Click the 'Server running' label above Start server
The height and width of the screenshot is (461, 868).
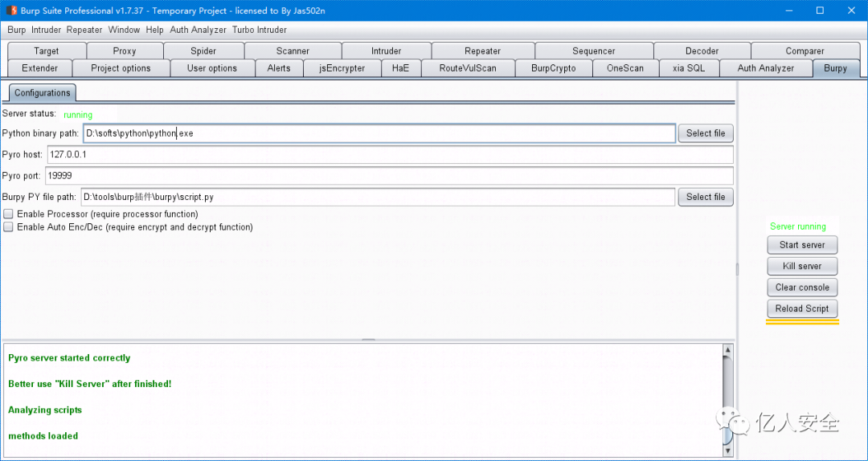click(x=798, y=226)
